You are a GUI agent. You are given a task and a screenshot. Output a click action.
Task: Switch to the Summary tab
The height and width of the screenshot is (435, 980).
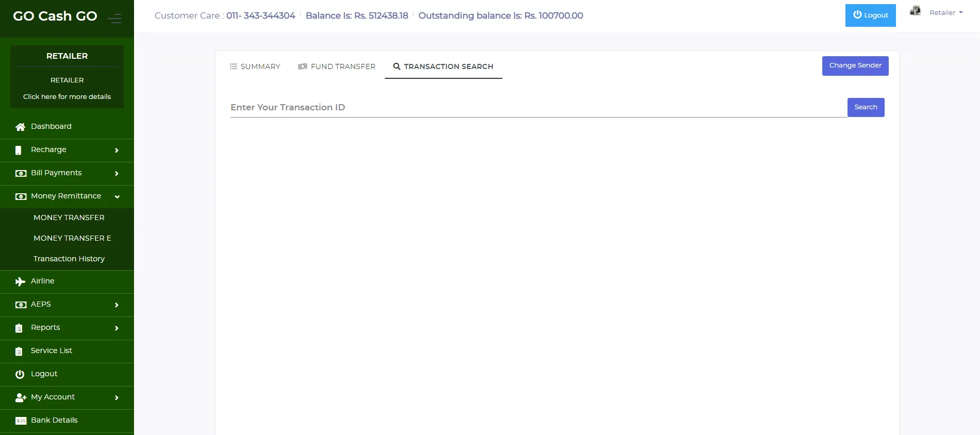(255, 66)
